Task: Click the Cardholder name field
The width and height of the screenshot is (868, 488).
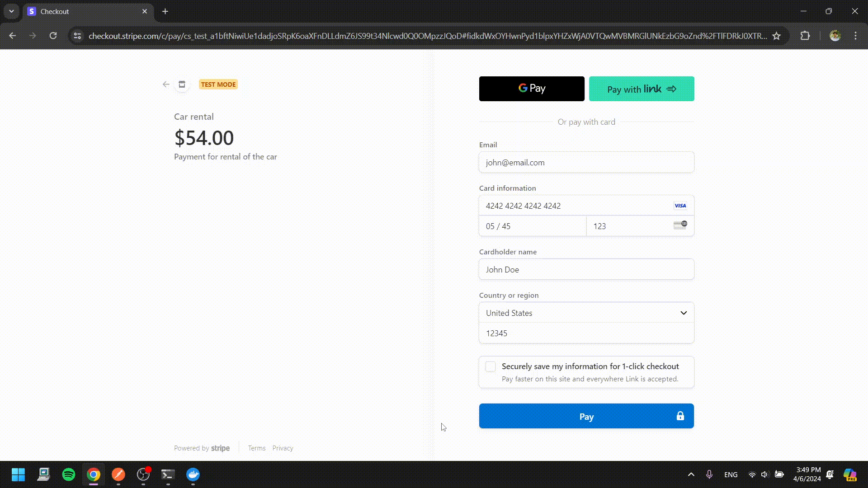Action: (586, 269)
